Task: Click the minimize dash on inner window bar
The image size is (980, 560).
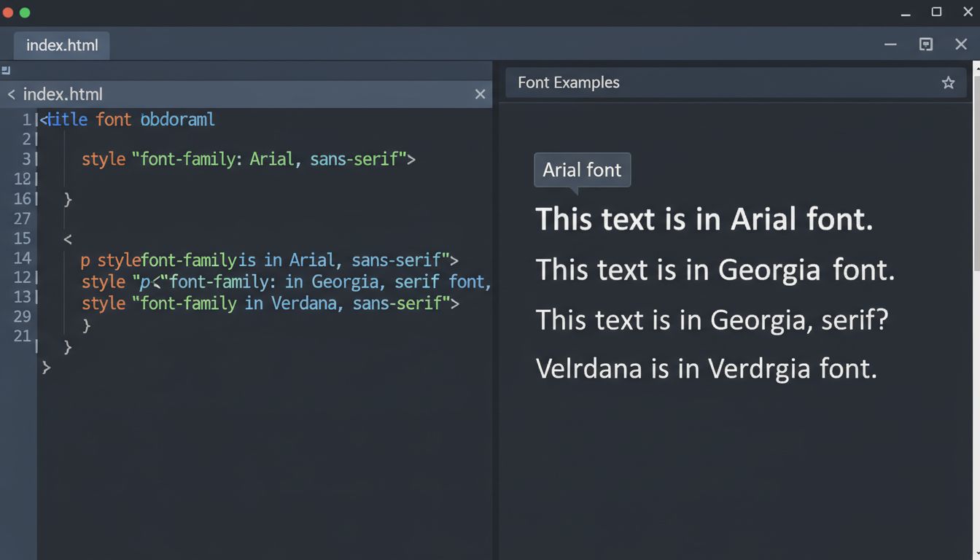Action: 890,44
